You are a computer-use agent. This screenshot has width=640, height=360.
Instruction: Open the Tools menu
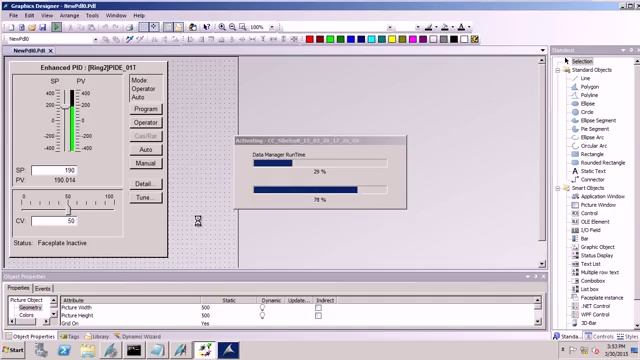[92, 16]
